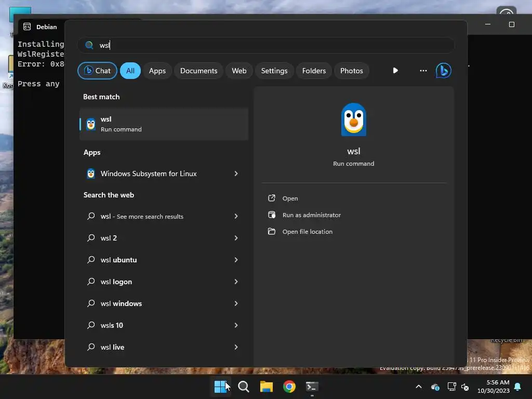
Task: Click the Open action icon in preview pane
Action: (x=271, y=198)
